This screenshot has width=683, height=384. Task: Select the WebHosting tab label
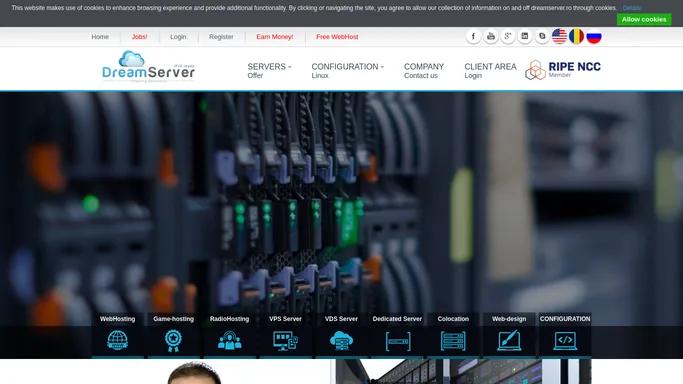[118, 319]
